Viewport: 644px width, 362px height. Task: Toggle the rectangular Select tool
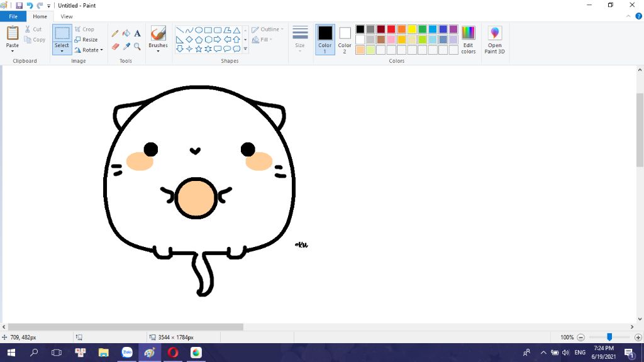click(x=62, y=34)
